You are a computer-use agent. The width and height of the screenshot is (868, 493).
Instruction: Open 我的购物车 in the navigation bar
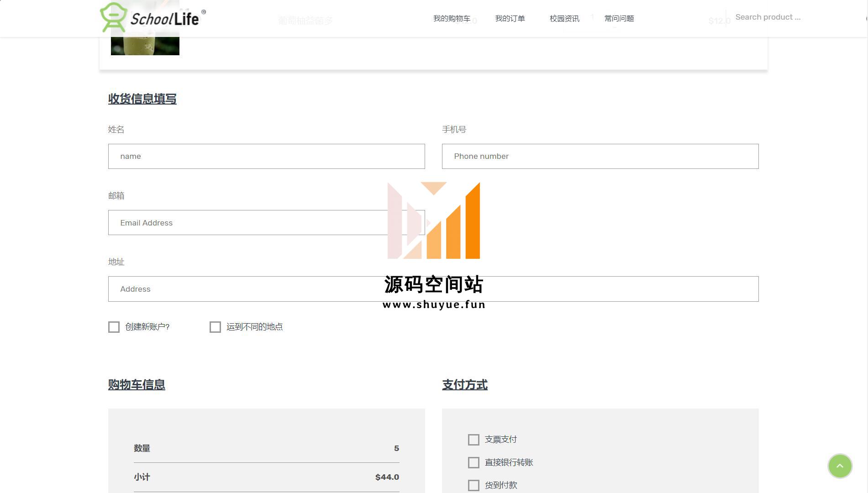[451, 19]
